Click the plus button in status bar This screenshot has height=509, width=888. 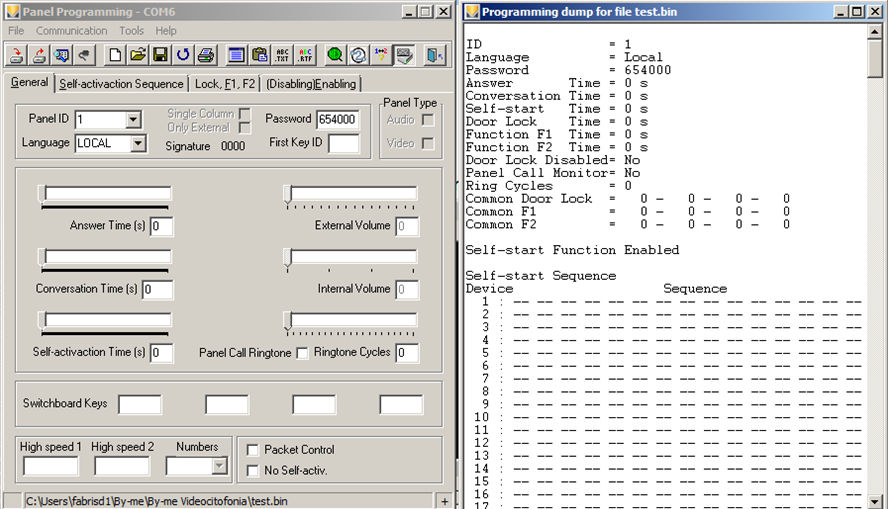(x=445, y=501)
